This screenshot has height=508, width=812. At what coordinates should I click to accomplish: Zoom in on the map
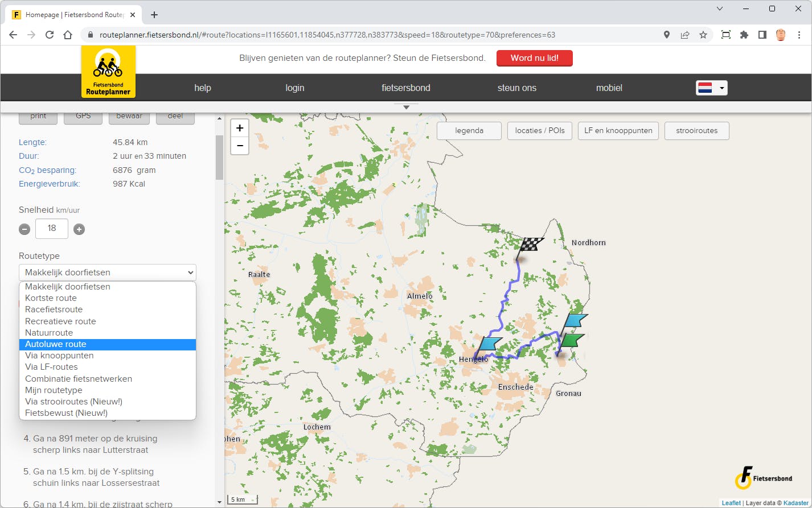240,128
